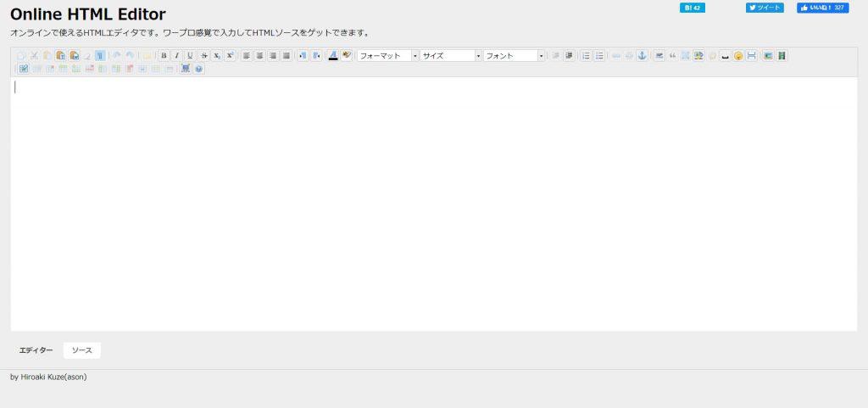Click inside the blank editor text area
This screenshot has height=408, width=868.
coord(432,204)
